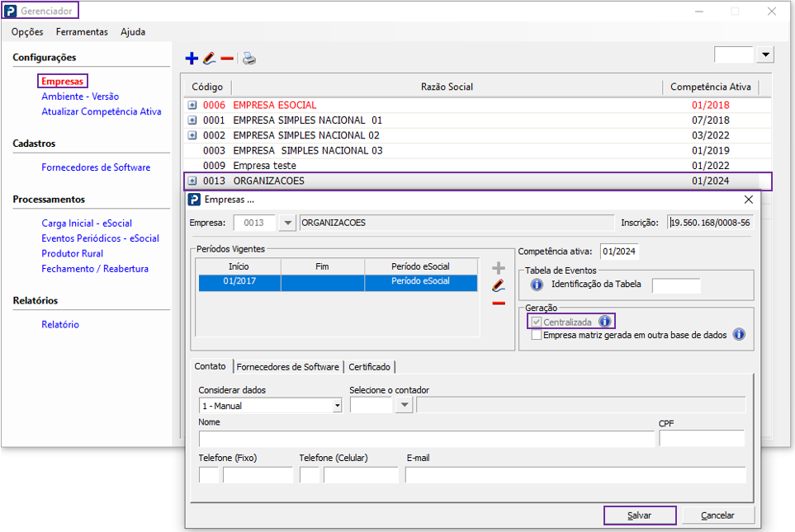Open the Opções menu
Image resolution: width=795 pixels, height=532 pixels.
tap(27, 32)
